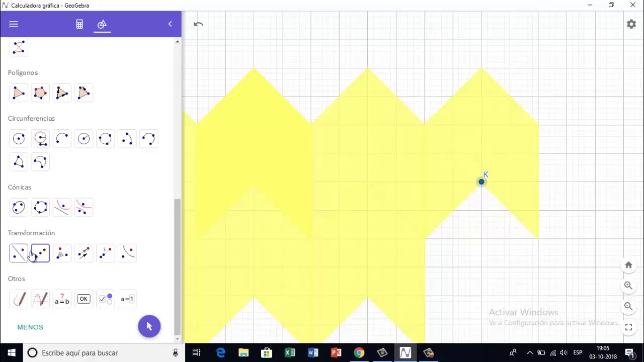Viewport: 644px width, 362px height.
Task: Select the Input Box a=1 tool
Action: pos(127,299)
